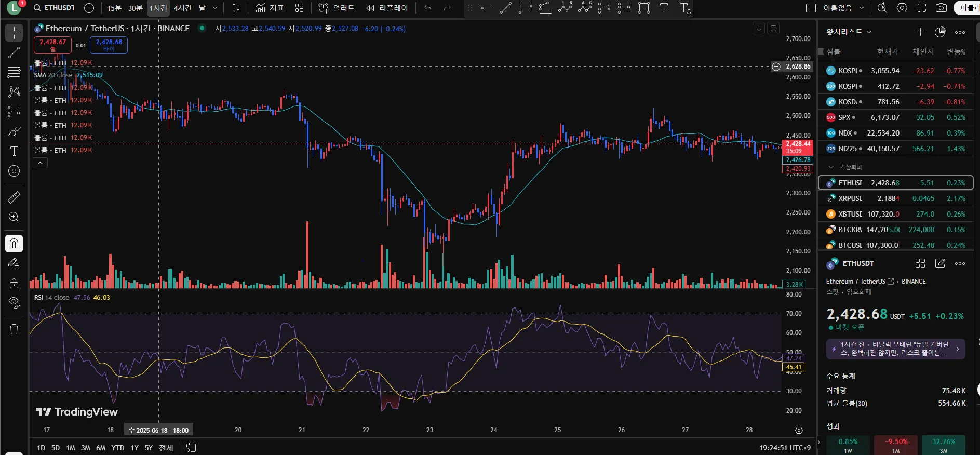This screenshot has width=980, height=455.
Task: Toggle hide drawings eye icon
Action: click(14, 302)
